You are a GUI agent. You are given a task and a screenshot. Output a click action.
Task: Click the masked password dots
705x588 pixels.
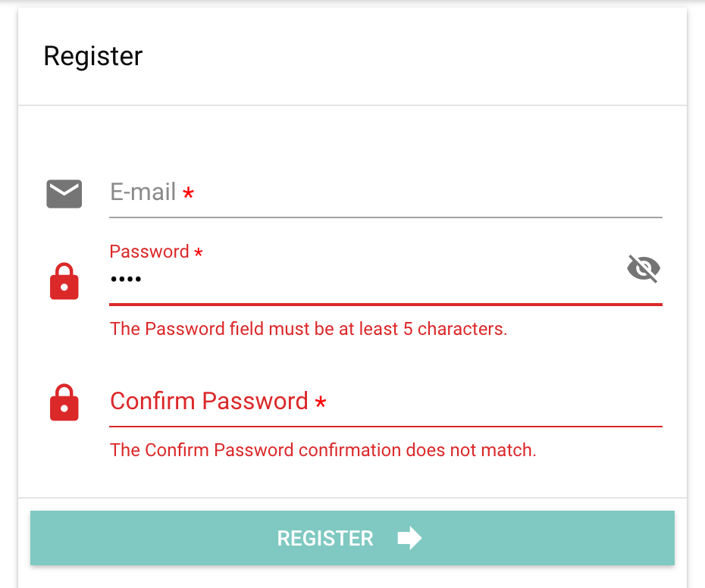point(126,280)
